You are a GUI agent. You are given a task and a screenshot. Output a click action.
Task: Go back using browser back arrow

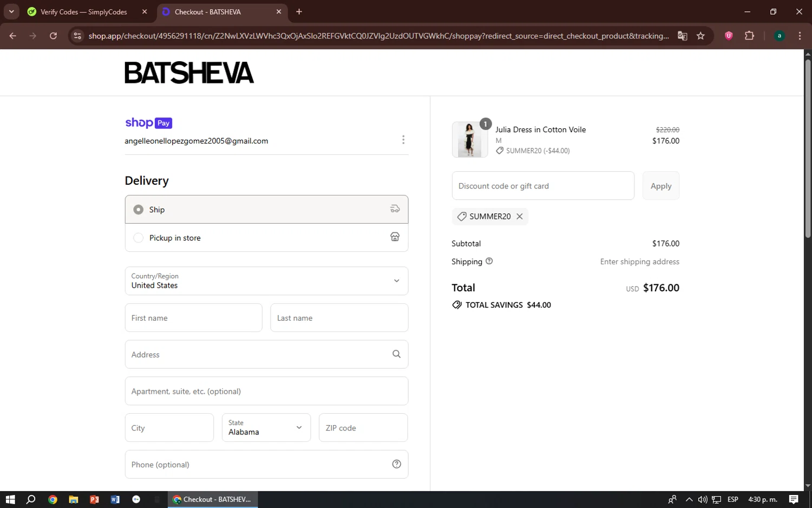(12, 36)
